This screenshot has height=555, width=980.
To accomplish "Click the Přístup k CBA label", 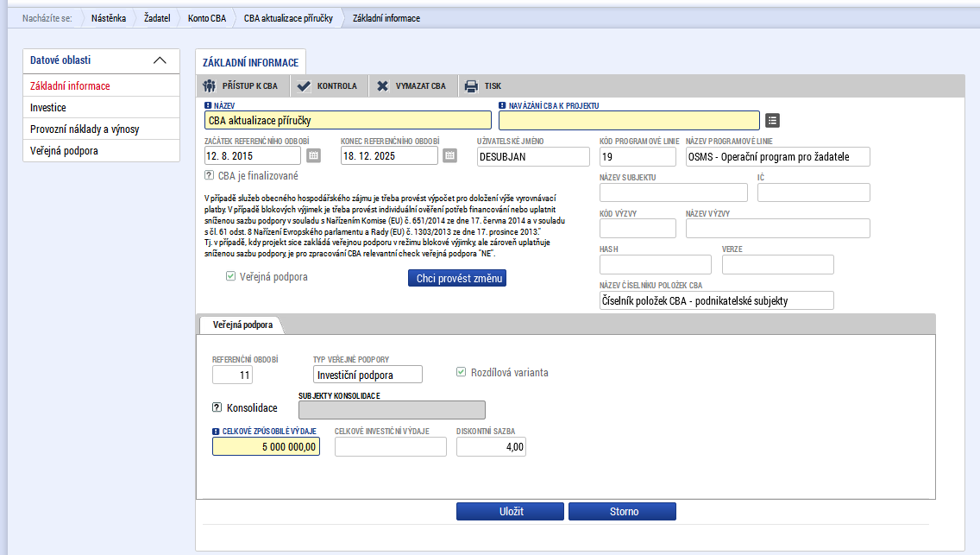I will 250,86.
